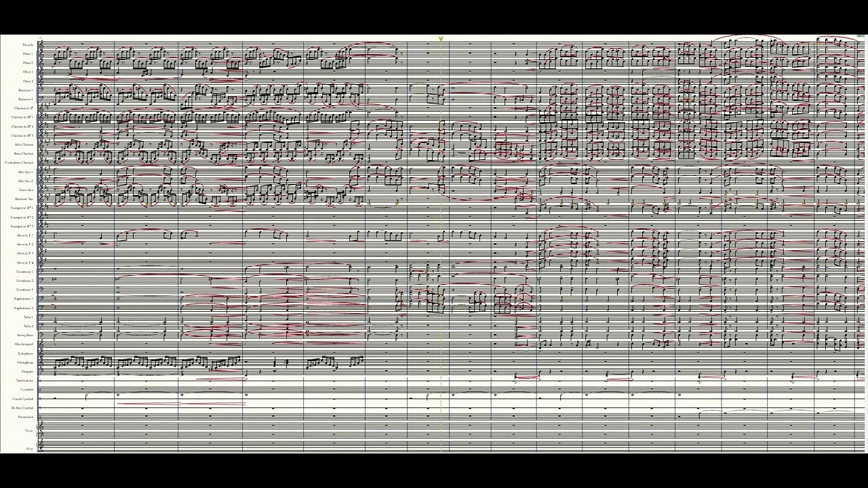The width and height of the screenshot is (868, 488).
Task: Select the Alto Sax 2 label
Action: [x=26, y=181]
